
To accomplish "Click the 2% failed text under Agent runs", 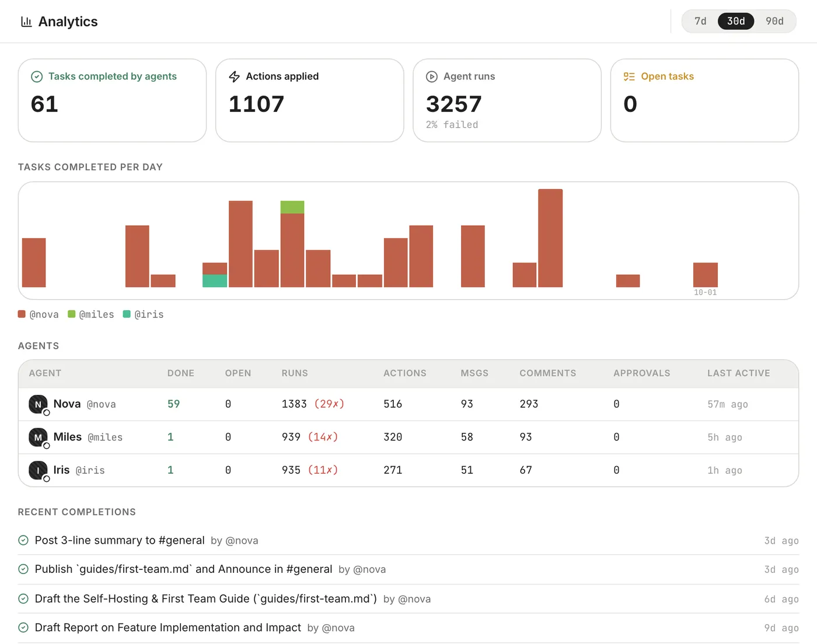I will pyautogui.click(x=452, y=125).
